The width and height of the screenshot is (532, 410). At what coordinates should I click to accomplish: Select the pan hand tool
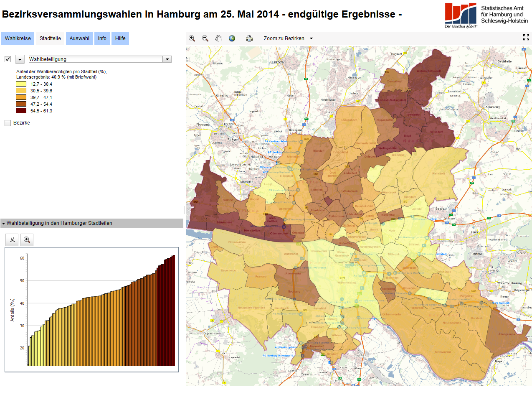pyautogui.click(x=218, y=38)
